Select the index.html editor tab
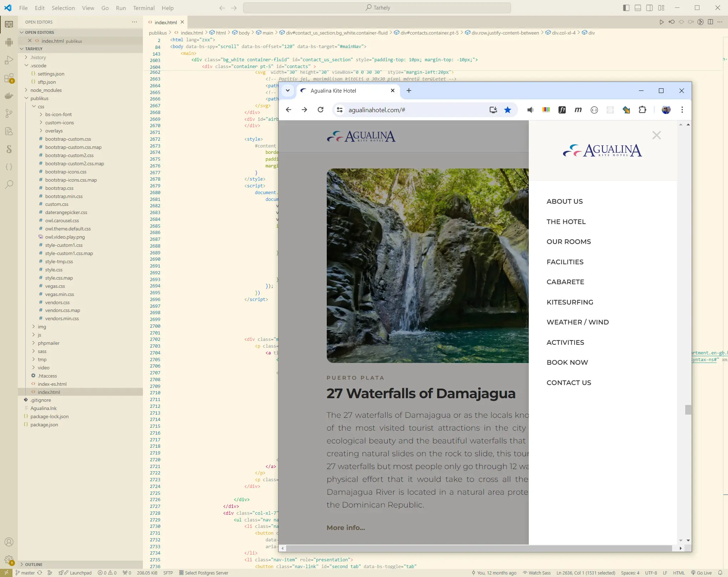728x577 pixels. [x=166, y=22]
